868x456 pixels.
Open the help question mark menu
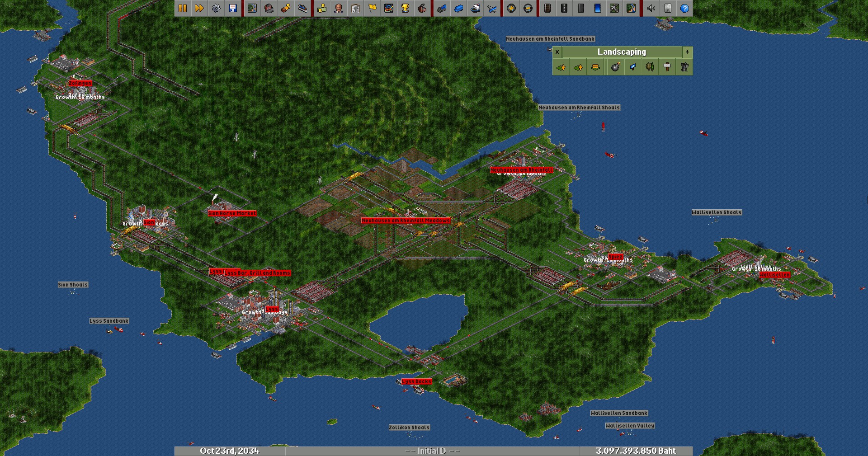coord(684,8)
